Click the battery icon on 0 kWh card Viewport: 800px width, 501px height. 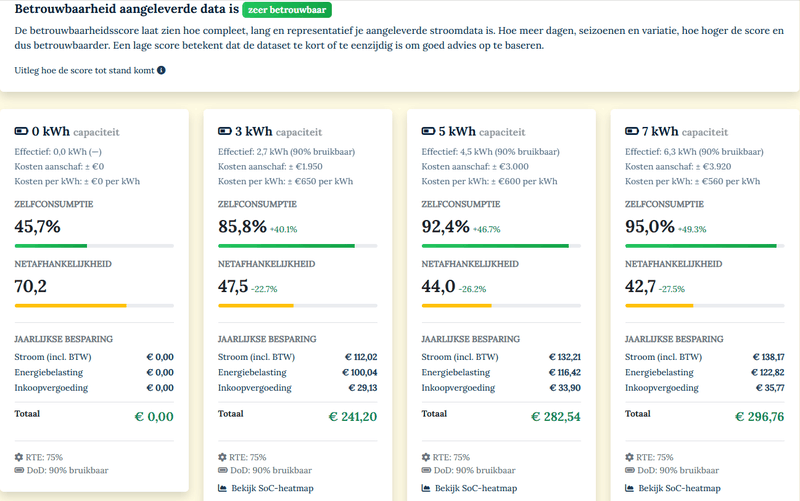(x=21, y=131)
